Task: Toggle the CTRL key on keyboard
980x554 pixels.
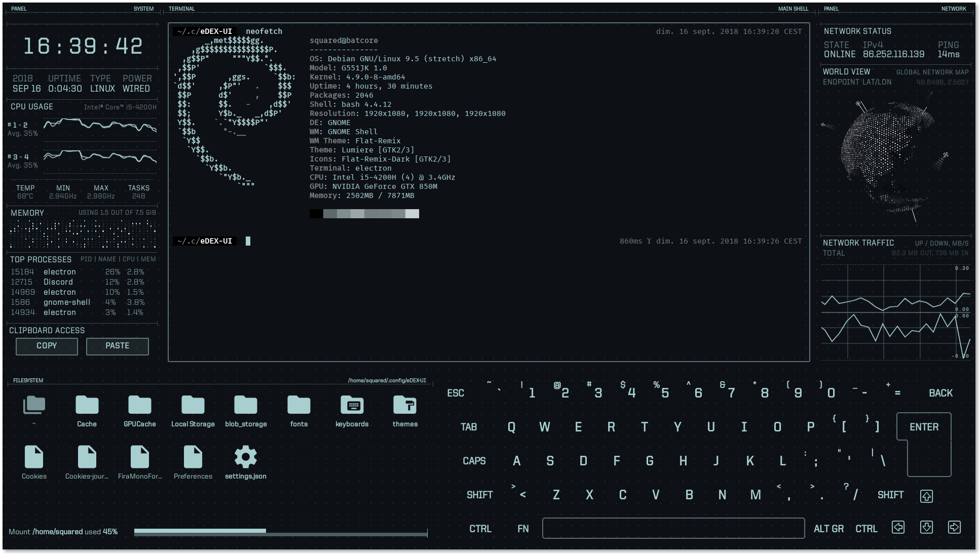Action: [481, 529]
